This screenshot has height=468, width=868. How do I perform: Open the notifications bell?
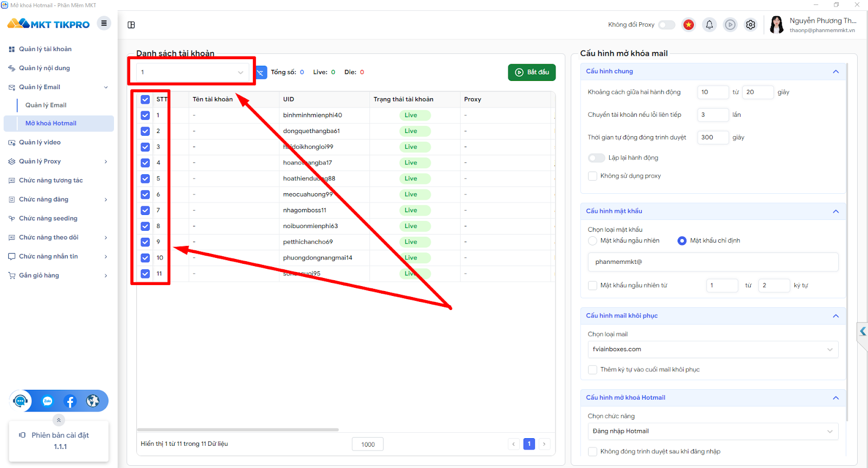click(x=709, y=24)
